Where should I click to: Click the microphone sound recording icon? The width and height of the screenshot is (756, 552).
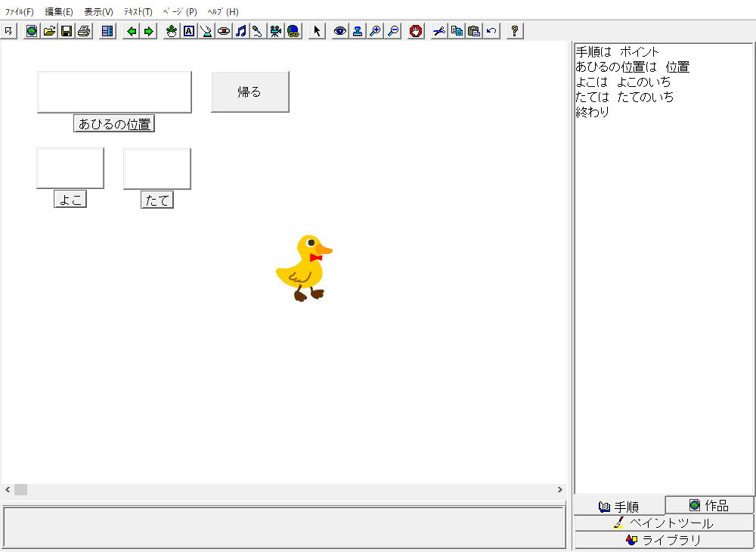click(258, 31)
